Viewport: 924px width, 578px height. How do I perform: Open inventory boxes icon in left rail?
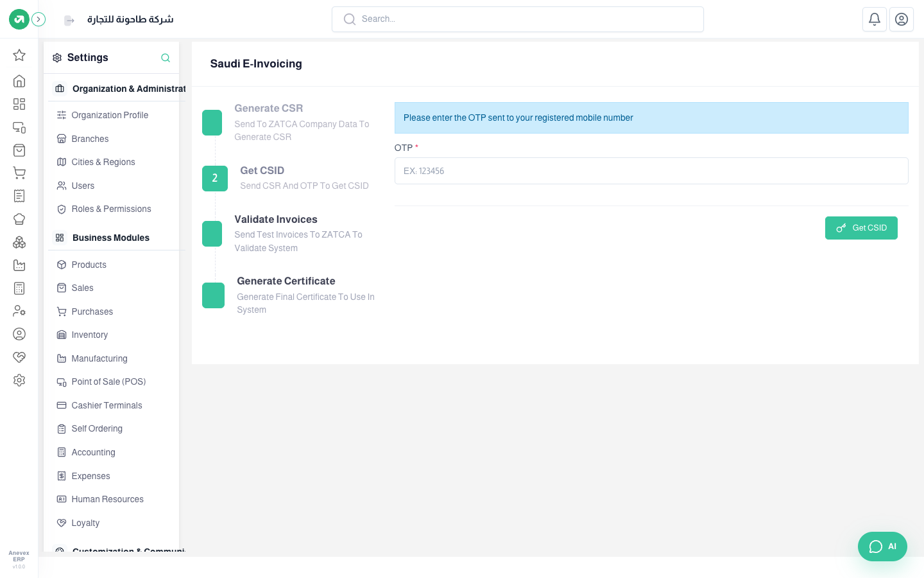[x=19, y=242]
